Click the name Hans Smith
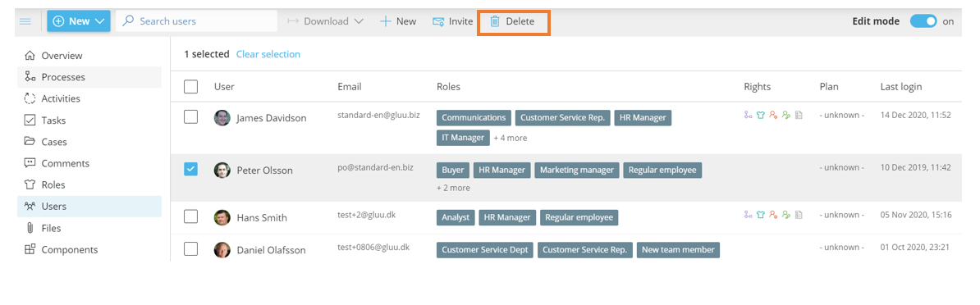The height and width of the screenshot is (305, 980). click(x=262, y=217)
